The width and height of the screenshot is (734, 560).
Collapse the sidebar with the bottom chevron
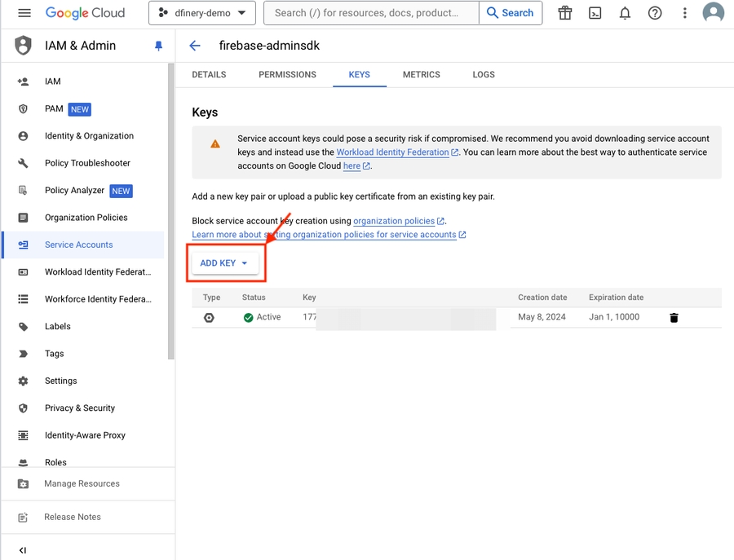(23, 550)
